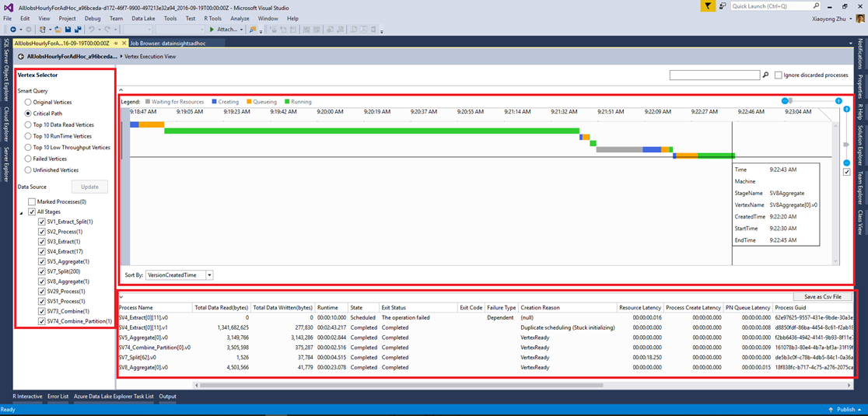868x416 pixels.
Task: Open the Analyze menu
Action: point(240,18)
